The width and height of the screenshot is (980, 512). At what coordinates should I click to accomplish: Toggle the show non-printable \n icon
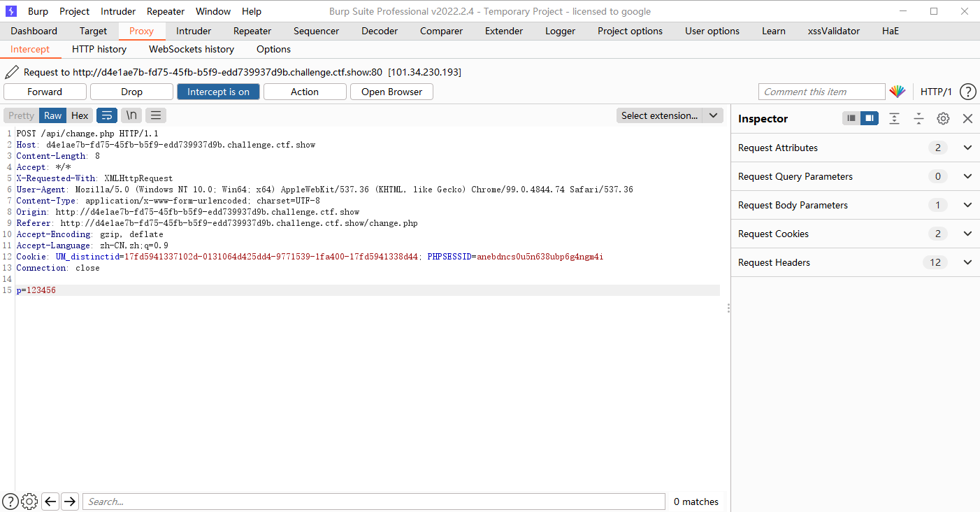[x=131, y=115]
